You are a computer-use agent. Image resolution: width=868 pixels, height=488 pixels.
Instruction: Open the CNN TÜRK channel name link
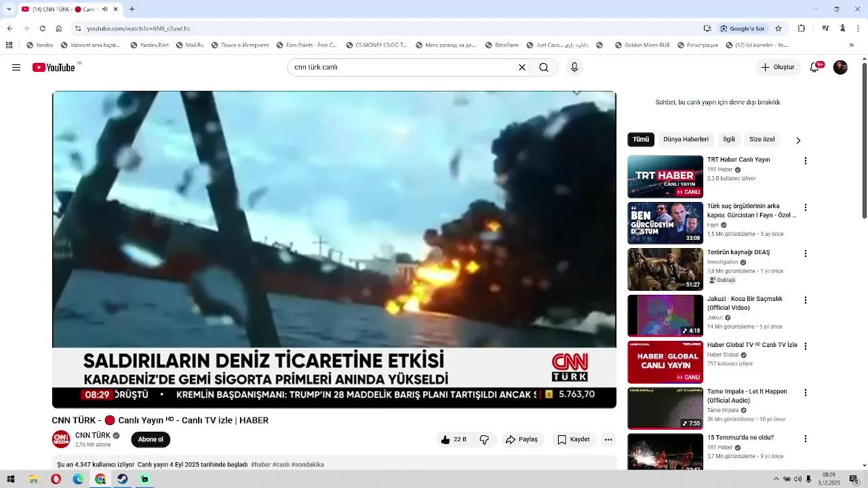(93, 435)
